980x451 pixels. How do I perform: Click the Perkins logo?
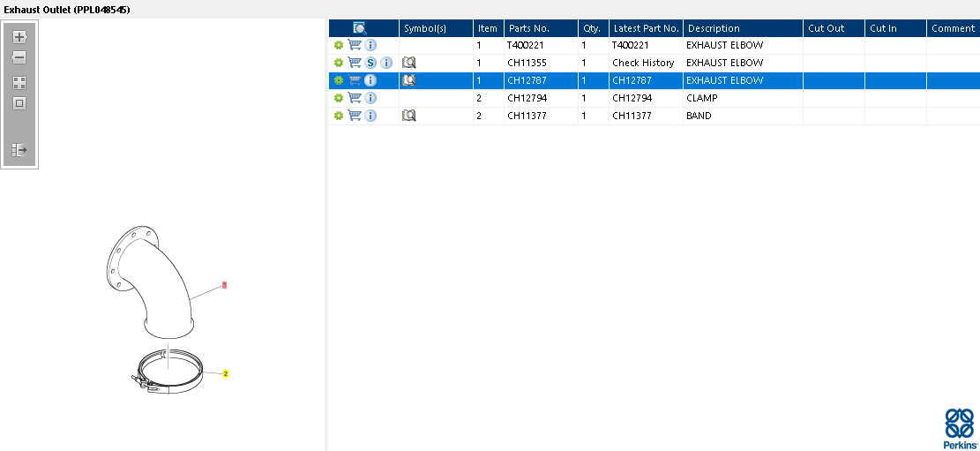click(x=960, y=428)
